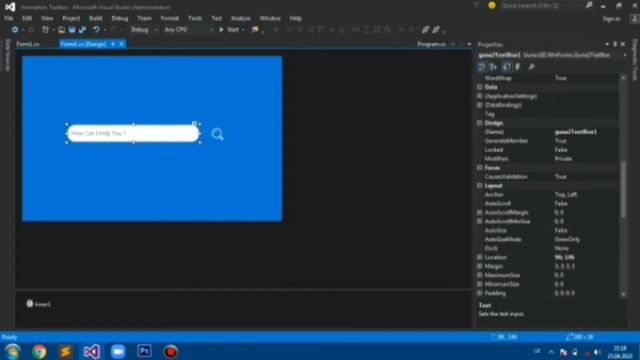The height and width of the screenshot is (360, 640).
Task: Open Google Chrome from the taskbar
Action: pos(39,351)
